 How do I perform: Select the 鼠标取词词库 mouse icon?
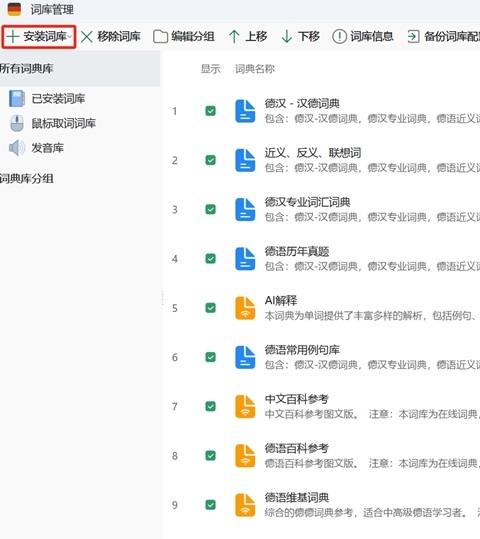pyautogui.click(x=17, y=123)
